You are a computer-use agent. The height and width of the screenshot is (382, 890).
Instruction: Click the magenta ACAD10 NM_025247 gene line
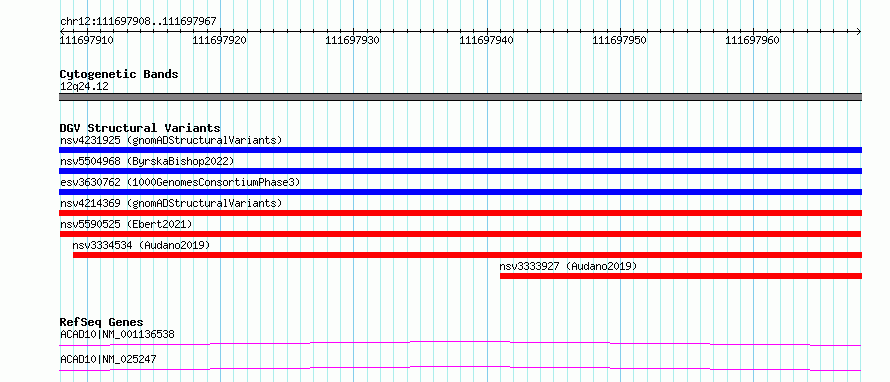point(460,368)
